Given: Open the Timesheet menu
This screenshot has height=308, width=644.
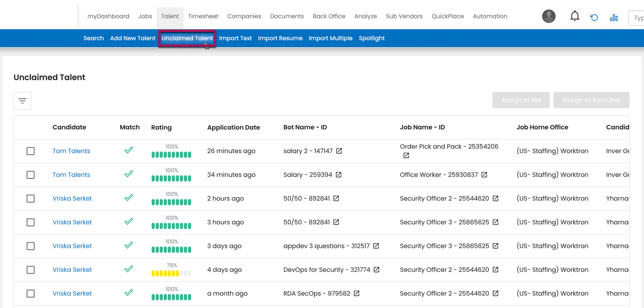Looking at the screenshot, I should pos(203,16).
